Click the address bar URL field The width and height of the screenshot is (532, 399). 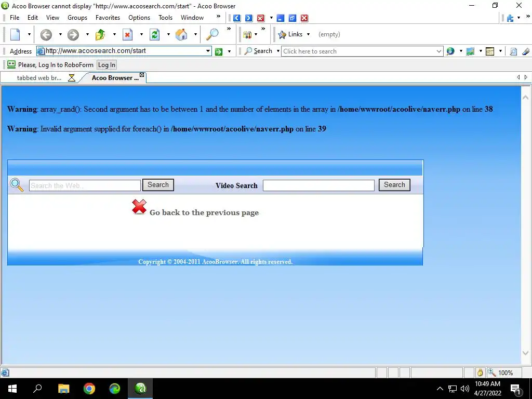point(125,51)
